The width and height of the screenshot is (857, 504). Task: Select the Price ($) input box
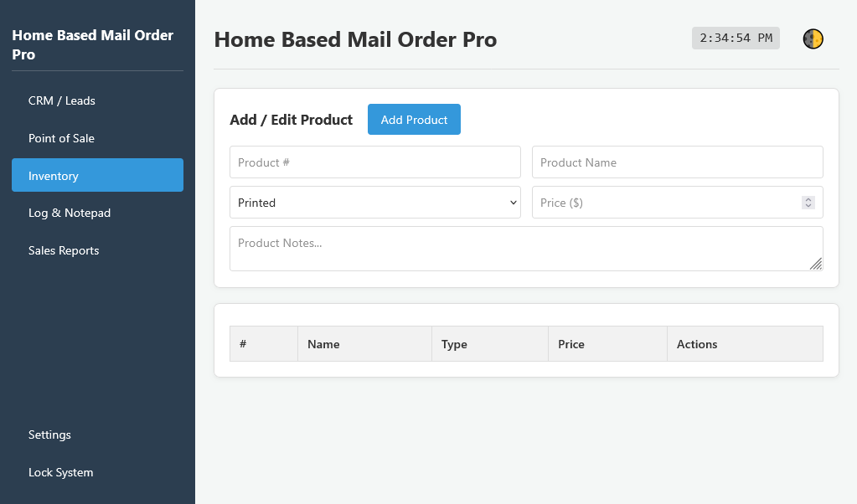(666, 203)
